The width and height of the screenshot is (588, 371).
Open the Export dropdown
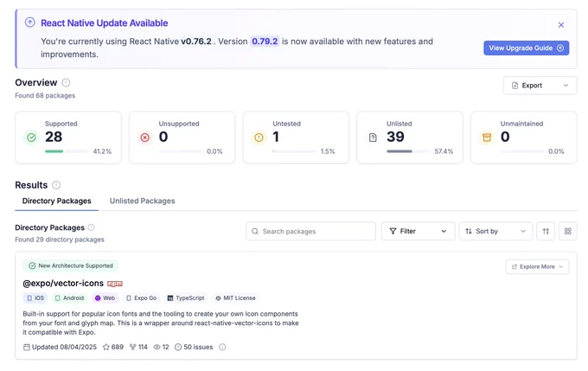coord(540,86)
